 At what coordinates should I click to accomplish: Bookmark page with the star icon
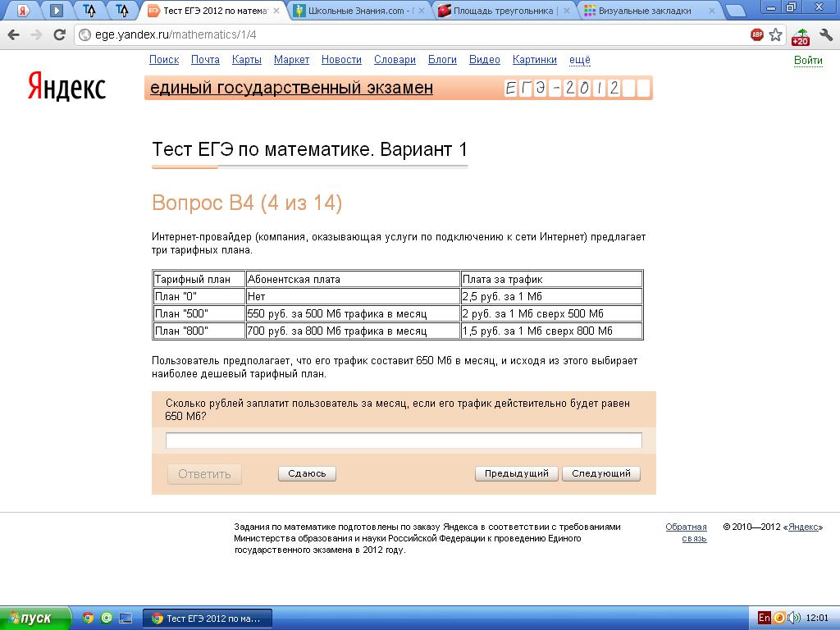(x=775, y=34)
